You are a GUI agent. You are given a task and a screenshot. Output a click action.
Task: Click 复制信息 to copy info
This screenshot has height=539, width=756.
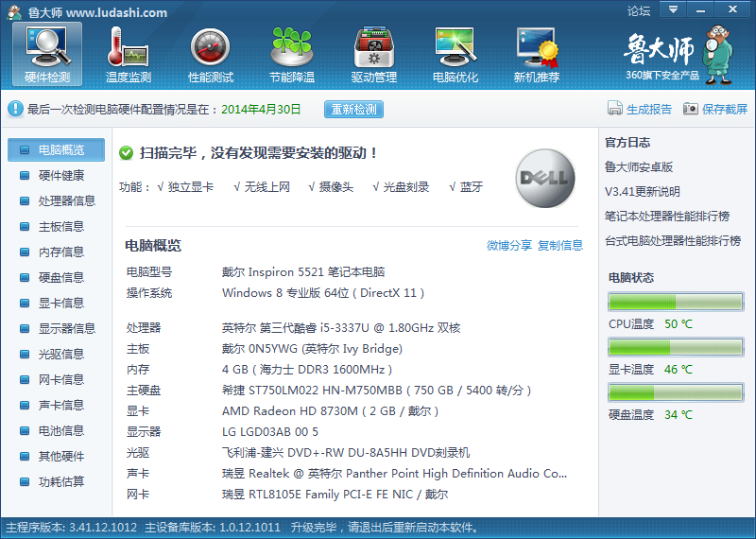click(x=560, y=245)
